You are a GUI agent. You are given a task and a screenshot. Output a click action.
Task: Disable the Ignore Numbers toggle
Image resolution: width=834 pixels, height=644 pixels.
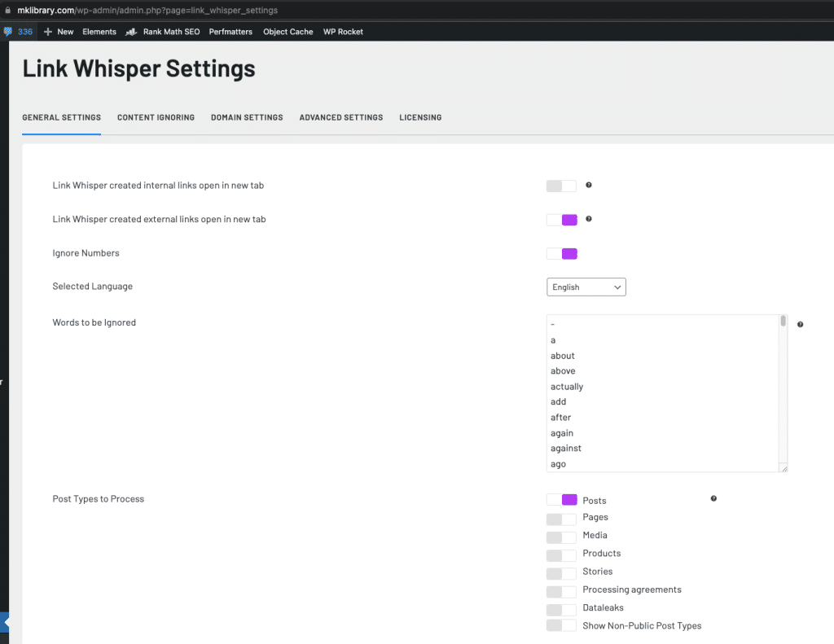coord(562,253)
